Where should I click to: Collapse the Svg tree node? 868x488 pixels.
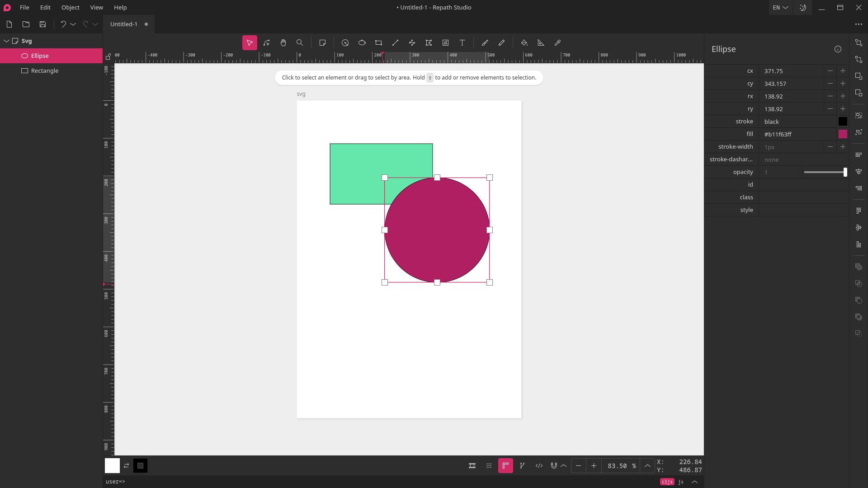tap(6, 41)
